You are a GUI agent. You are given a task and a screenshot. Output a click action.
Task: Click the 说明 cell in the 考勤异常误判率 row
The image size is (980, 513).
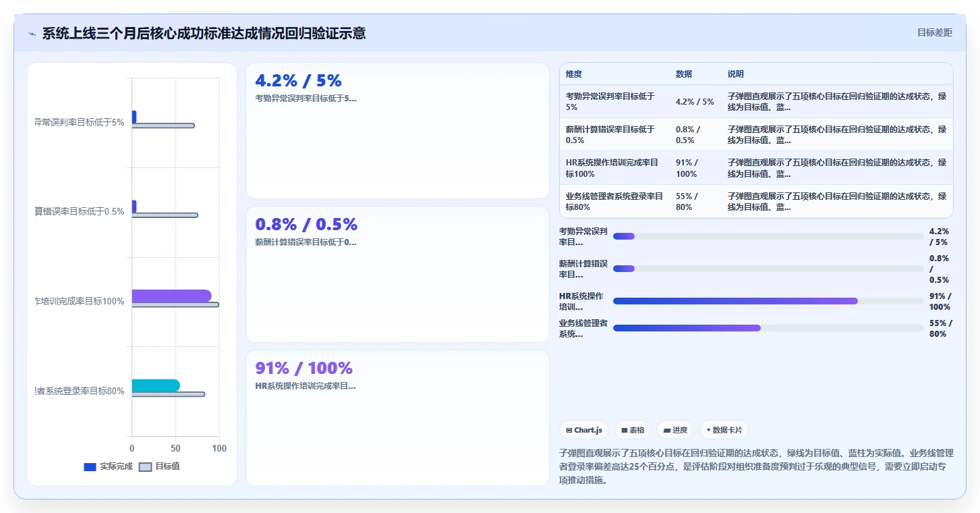pos(837,101)
